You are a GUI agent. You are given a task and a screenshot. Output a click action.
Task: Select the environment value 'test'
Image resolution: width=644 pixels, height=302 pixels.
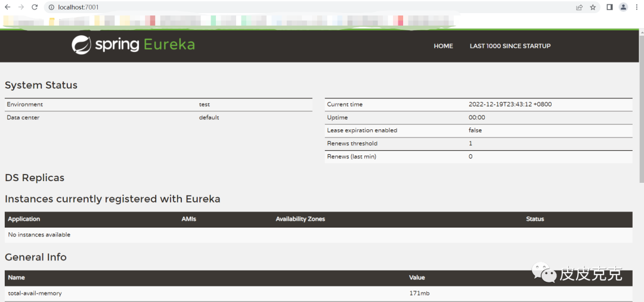[205, 105]
